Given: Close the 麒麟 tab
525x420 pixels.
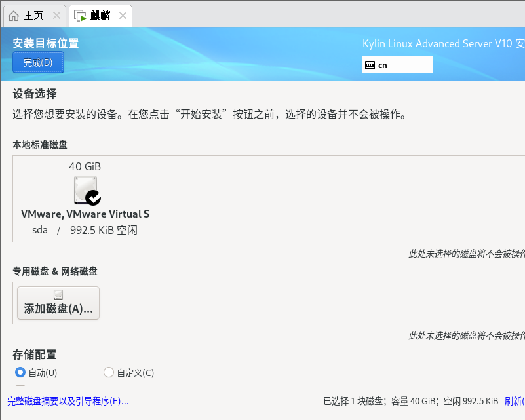Looking at the screenshot, I should pos(123,15).
